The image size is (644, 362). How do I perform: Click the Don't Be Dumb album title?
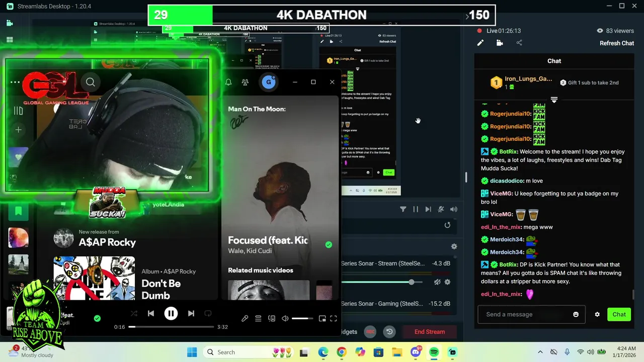pos(161,290)
